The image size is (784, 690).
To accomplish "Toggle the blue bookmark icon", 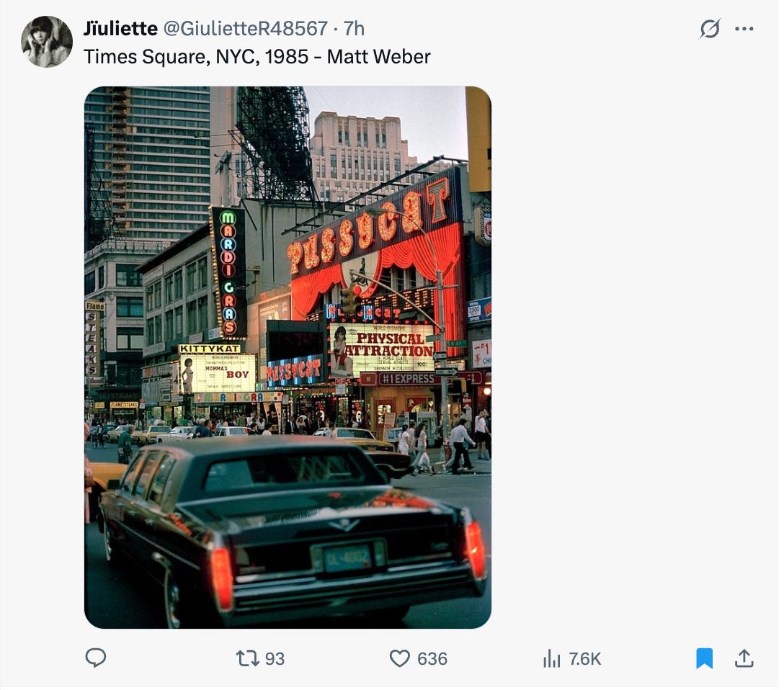I will (704, 658).
